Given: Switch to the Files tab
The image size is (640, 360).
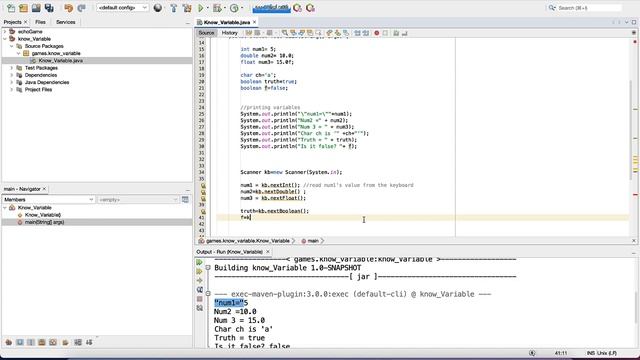Looking at the screenshot, I should point(40,22).
